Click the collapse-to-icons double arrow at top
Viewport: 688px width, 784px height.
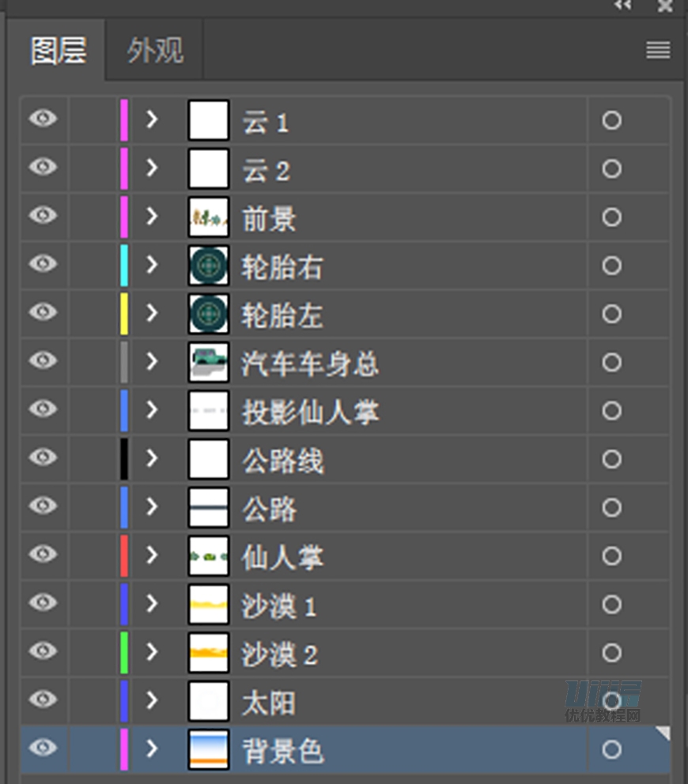point(622,6)
